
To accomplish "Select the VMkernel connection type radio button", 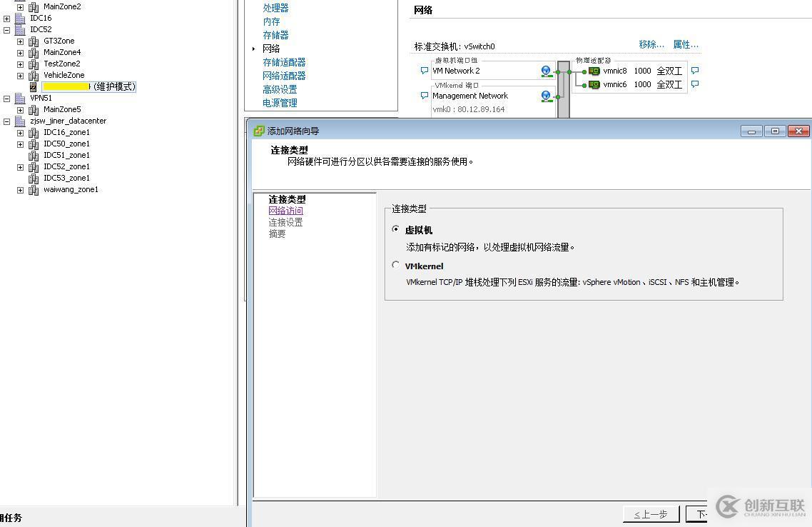I will tap(396, 264).
